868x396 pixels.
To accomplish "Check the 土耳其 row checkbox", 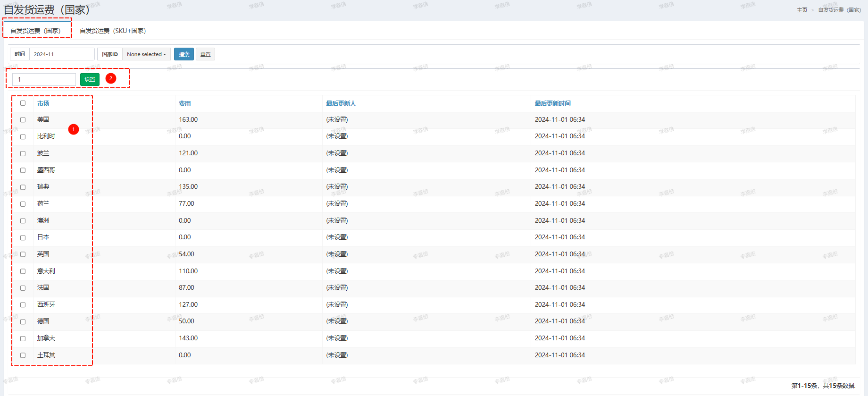I will (23, 355).
